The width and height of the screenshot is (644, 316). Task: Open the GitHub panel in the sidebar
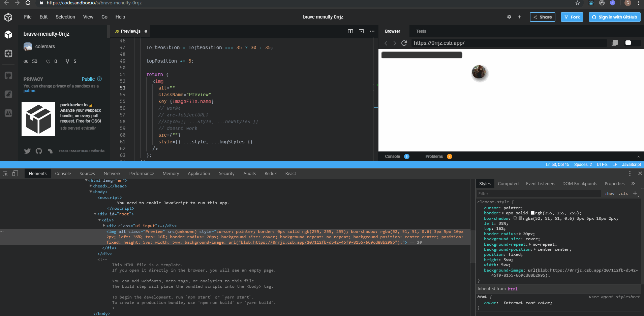(x=8, y=75)
